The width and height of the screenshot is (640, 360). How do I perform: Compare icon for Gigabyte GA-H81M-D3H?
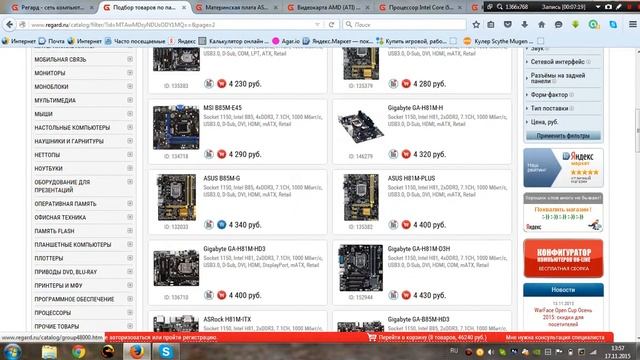point(393,295)
